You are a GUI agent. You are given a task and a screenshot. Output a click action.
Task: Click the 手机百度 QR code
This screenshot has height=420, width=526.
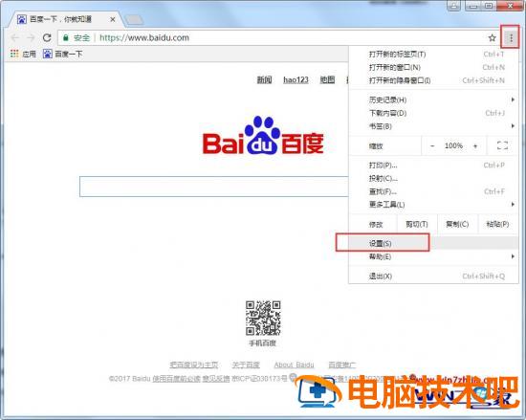[x=263, y=318]
